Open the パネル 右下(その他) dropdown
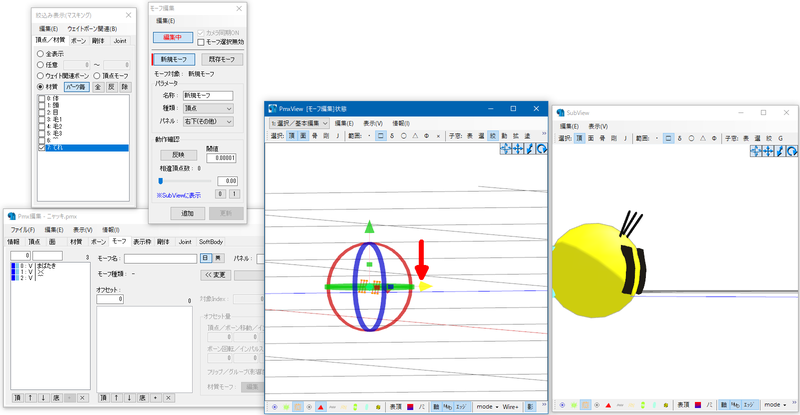 pos(208,121)
